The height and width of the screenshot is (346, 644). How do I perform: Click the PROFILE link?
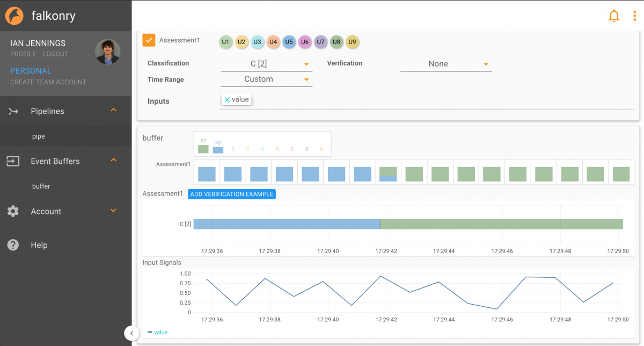pyautogui.click(x=23, y=54)
